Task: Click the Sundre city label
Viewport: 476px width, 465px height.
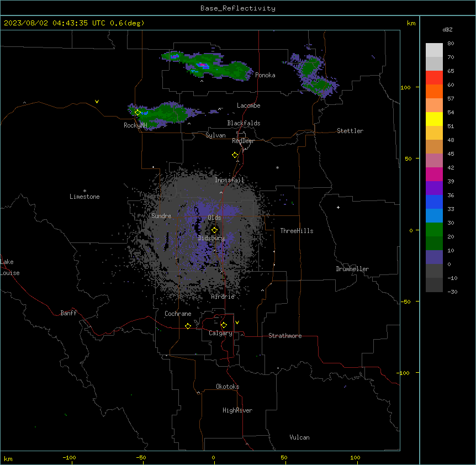Action: pyautogui.click(x=161, y=216)
